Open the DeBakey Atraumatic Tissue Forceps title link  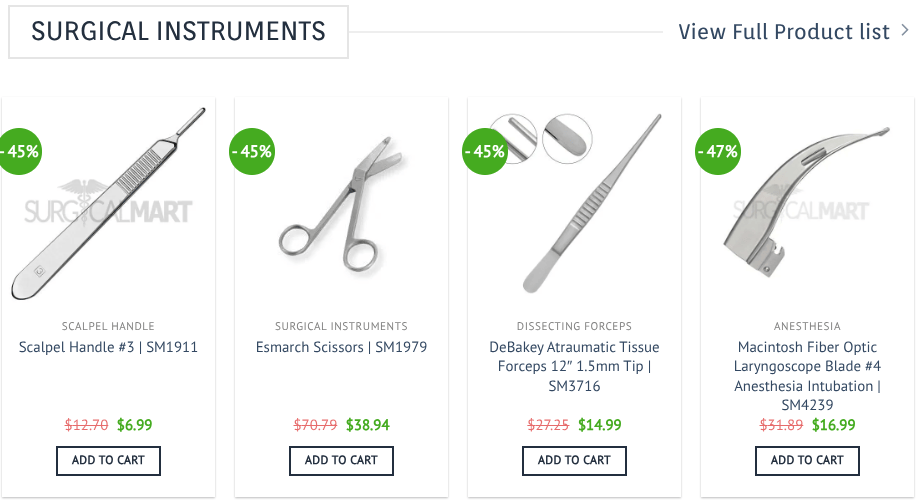tap(574, 366)
